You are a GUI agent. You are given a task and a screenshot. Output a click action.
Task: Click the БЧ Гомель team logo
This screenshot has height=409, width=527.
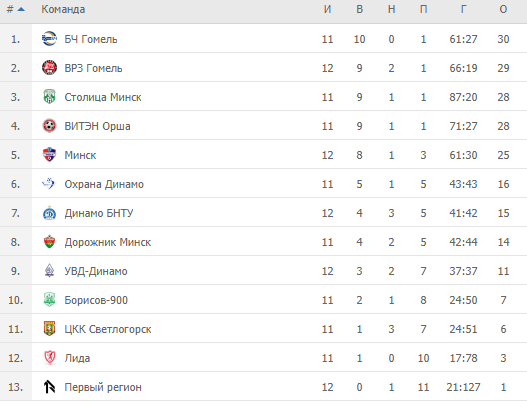click(49, 39)
